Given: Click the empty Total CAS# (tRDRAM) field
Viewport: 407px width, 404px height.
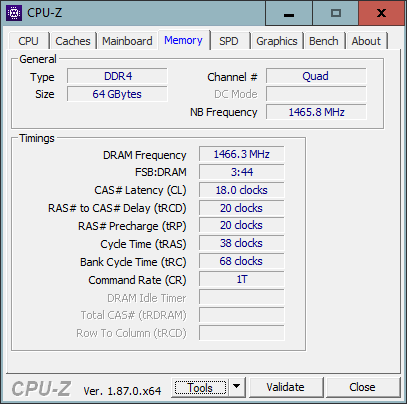Looking at the screenshot, I should 242,315.
